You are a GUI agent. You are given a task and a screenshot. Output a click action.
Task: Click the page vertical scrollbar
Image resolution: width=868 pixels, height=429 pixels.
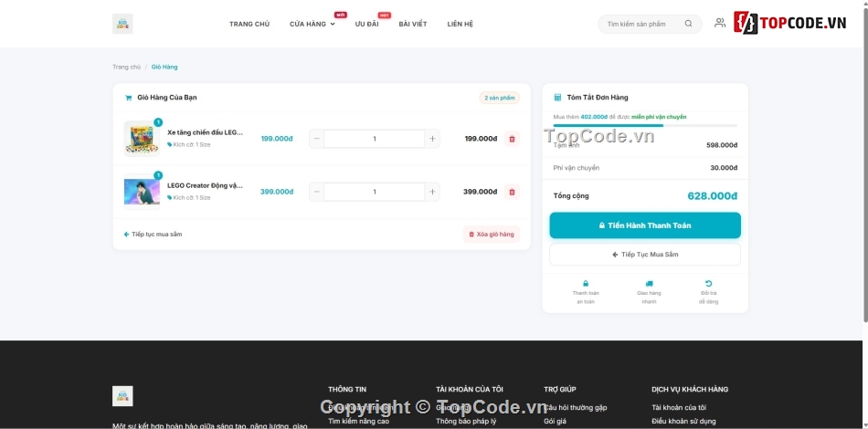865,166
